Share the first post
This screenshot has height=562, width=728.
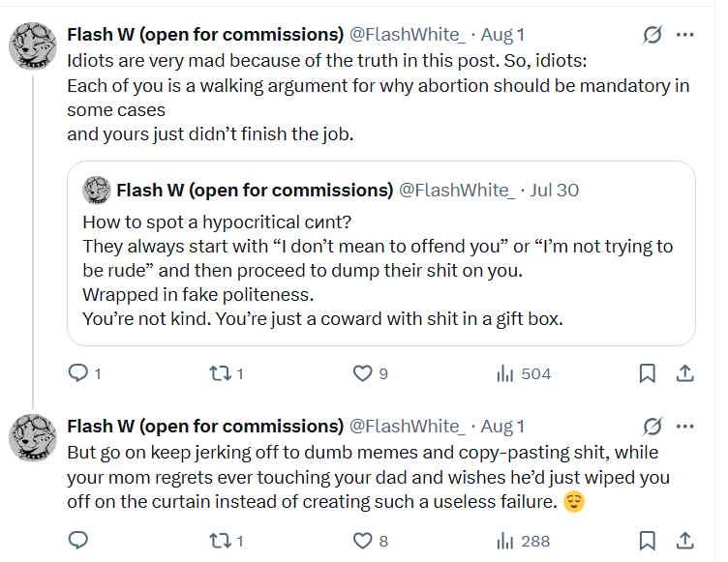click(x=683, y=373)
